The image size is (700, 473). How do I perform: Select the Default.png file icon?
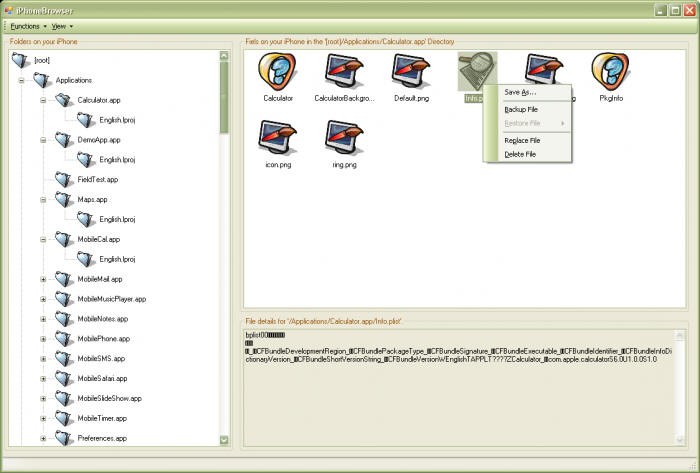[411, 71]
